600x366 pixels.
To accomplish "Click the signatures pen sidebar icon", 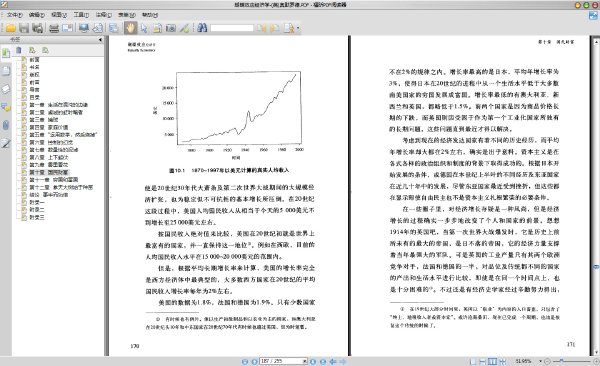I will [x=6, y=144].
